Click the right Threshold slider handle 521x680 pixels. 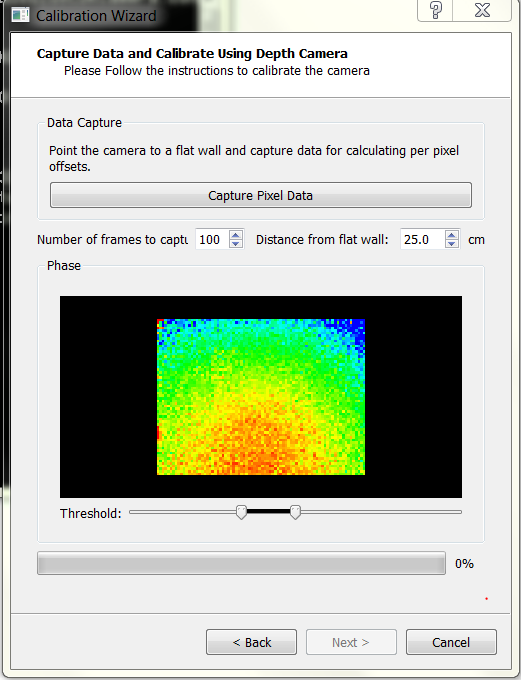point(295,512)
